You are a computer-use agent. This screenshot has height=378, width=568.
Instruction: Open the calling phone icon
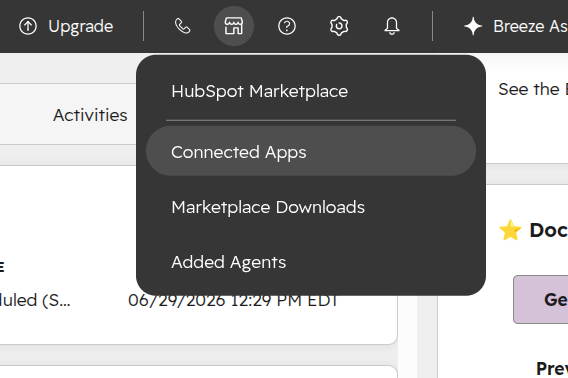[x=182, y=26]
